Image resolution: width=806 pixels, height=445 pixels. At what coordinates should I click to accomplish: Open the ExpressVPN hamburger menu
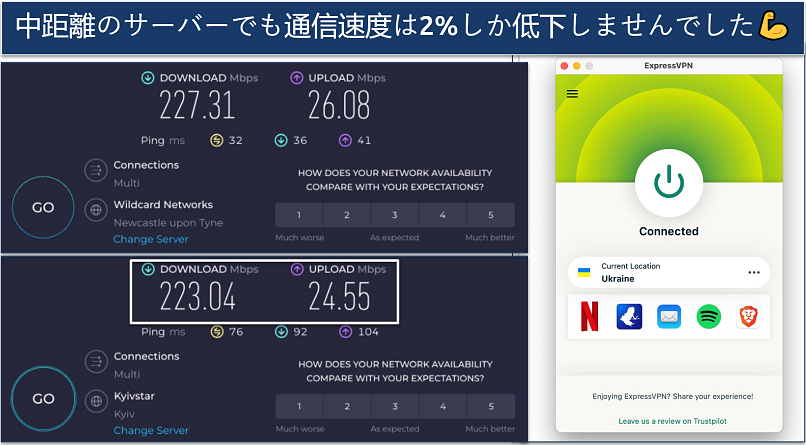572,94
